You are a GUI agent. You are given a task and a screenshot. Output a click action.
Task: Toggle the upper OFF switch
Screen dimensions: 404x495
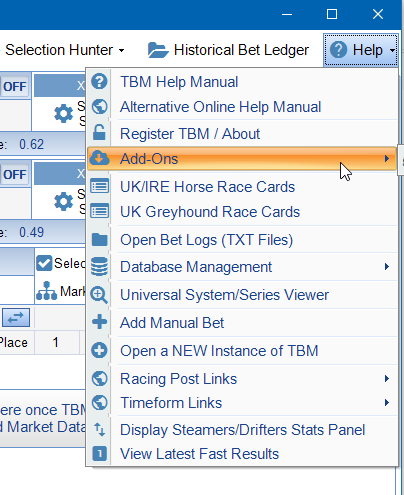(14, 87)
